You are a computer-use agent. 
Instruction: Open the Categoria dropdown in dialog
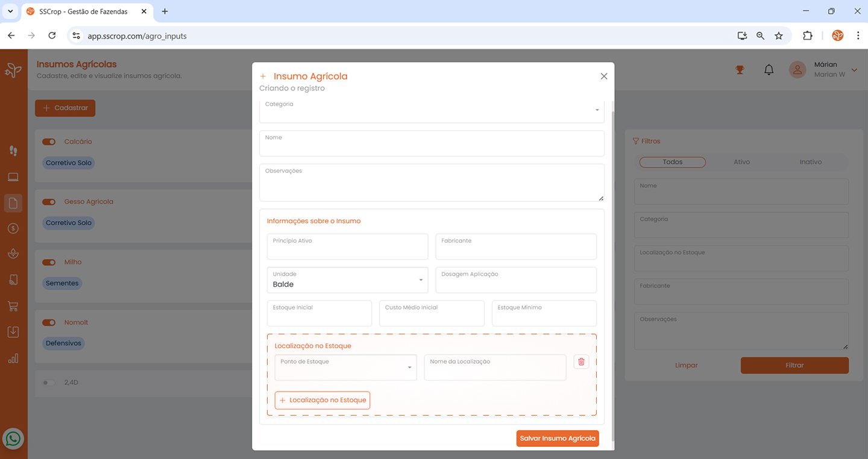click(432, 110)
